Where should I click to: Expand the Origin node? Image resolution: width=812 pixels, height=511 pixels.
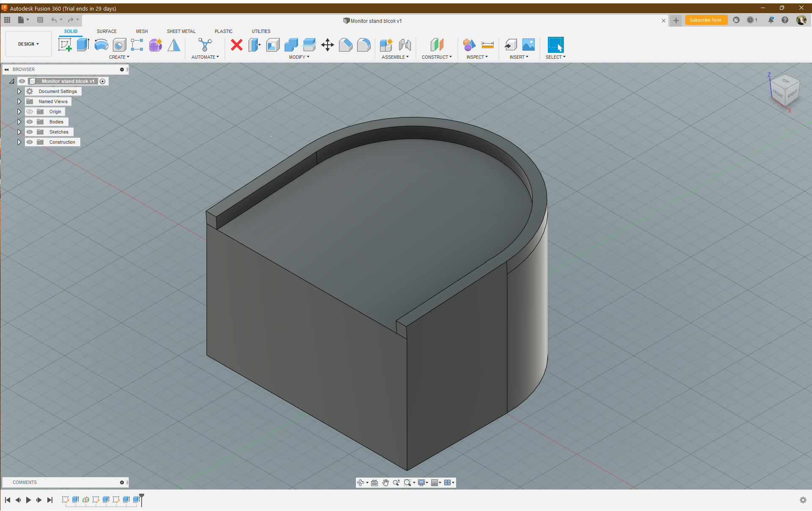tap(19, 112)
